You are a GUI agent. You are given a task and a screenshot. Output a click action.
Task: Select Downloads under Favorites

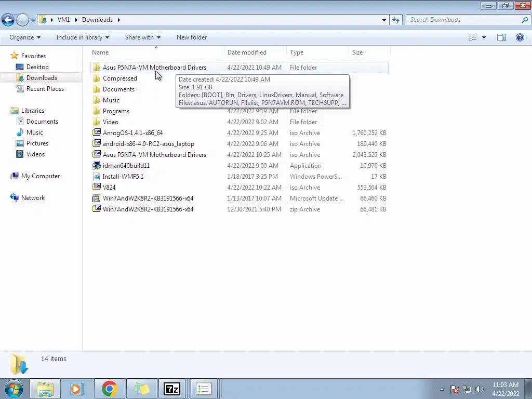(x=42, y=78)
